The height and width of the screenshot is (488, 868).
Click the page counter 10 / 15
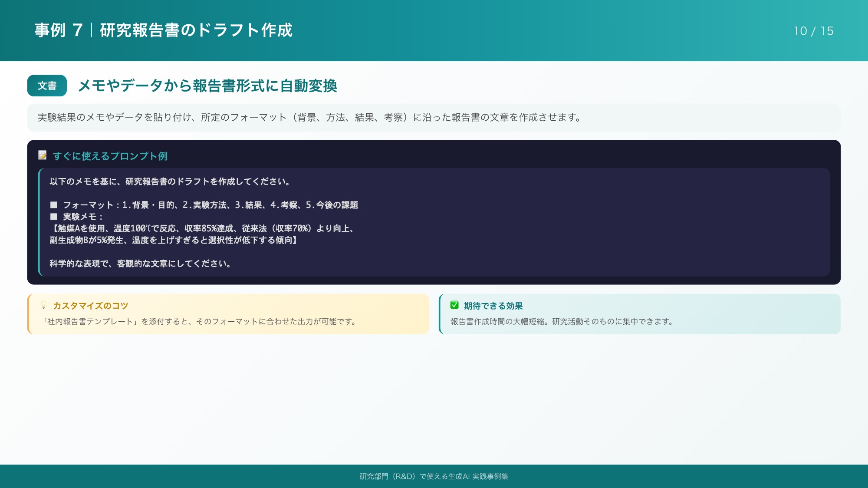coord(813,31)
